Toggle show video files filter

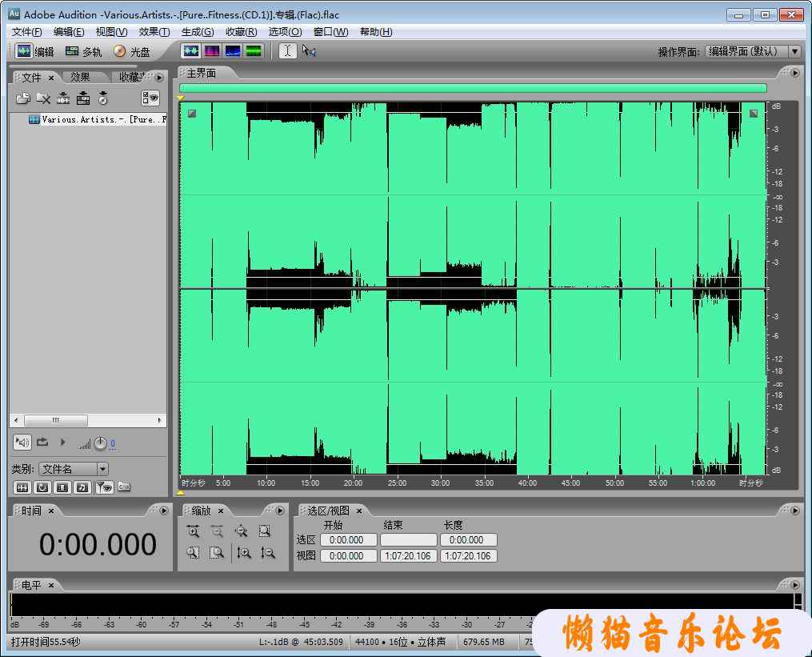[62, 487]
